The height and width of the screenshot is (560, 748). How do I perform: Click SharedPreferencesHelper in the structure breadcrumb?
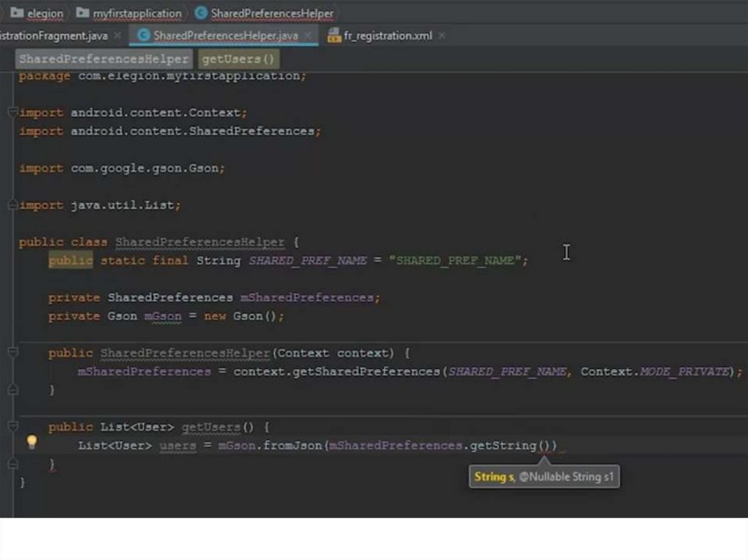104,59
